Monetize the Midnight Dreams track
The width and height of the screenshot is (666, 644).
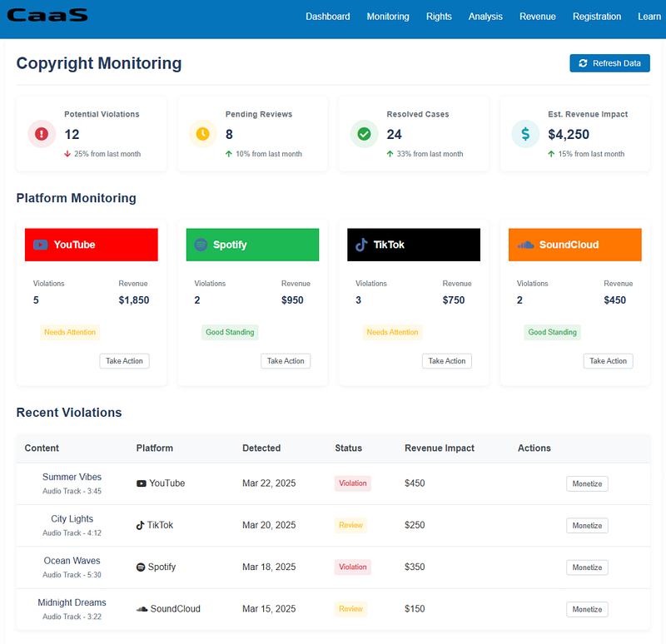pos(587,610)
